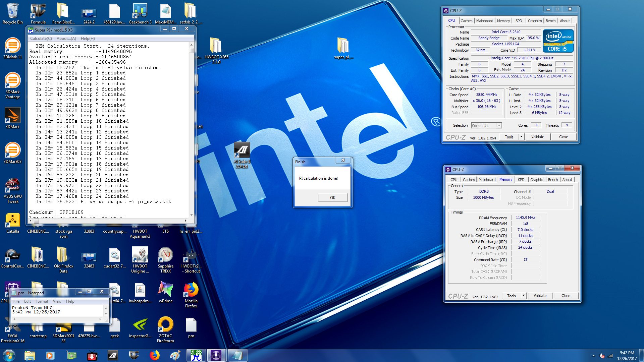644x362 pixels.
Task: Open Notepad's Format menu
Action: point(42,301)
